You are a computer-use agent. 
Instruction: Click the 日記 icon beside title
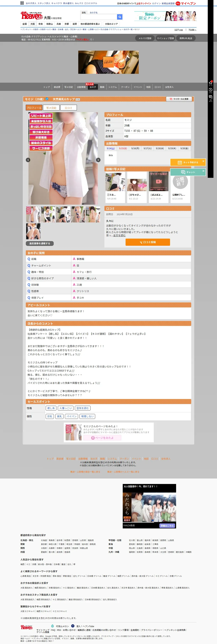[x=78, y=100]
